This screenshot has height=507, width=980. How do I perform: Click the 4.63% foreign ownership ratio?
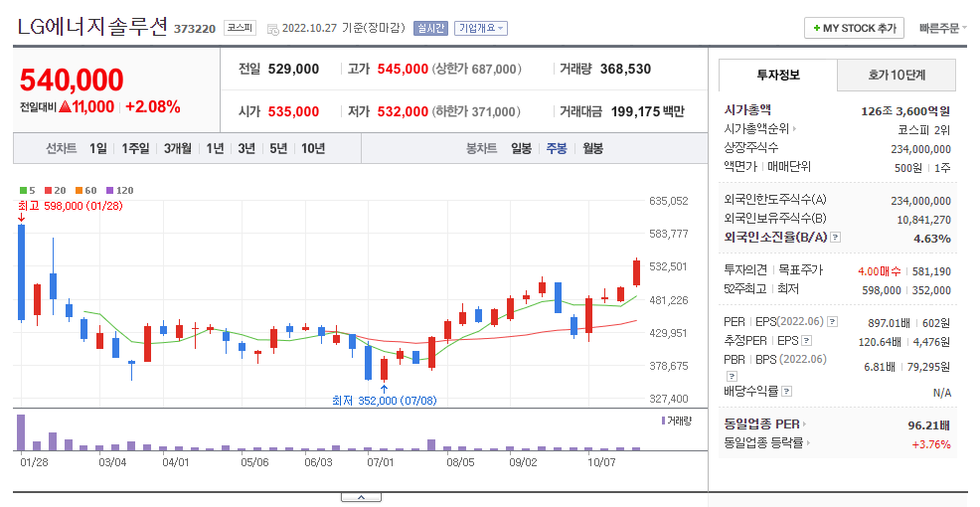point(932,239)
